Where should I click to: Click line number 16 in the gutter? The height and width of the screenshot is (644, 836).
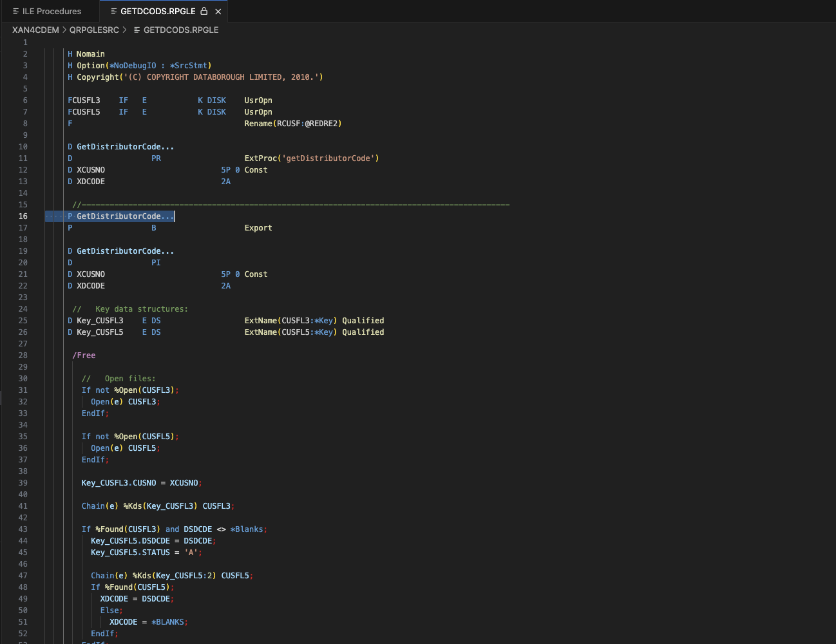click(23, 216)
